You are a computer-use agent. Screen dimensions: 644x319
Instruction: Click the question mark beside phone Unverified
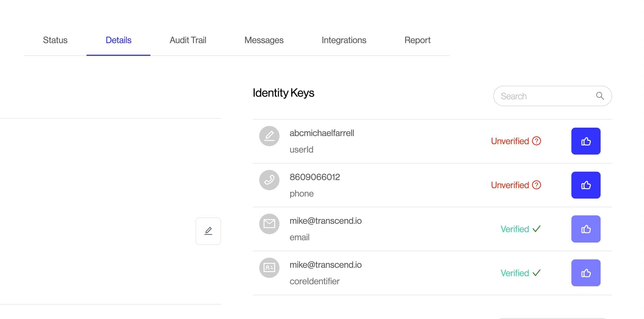[536, 185]
